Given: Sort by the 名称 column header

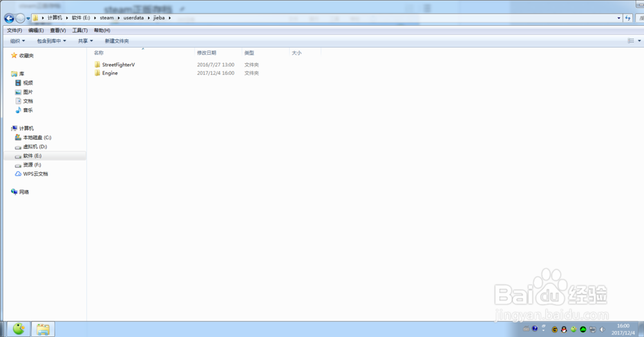Looking at the screenshot, I should click(99, 53).
